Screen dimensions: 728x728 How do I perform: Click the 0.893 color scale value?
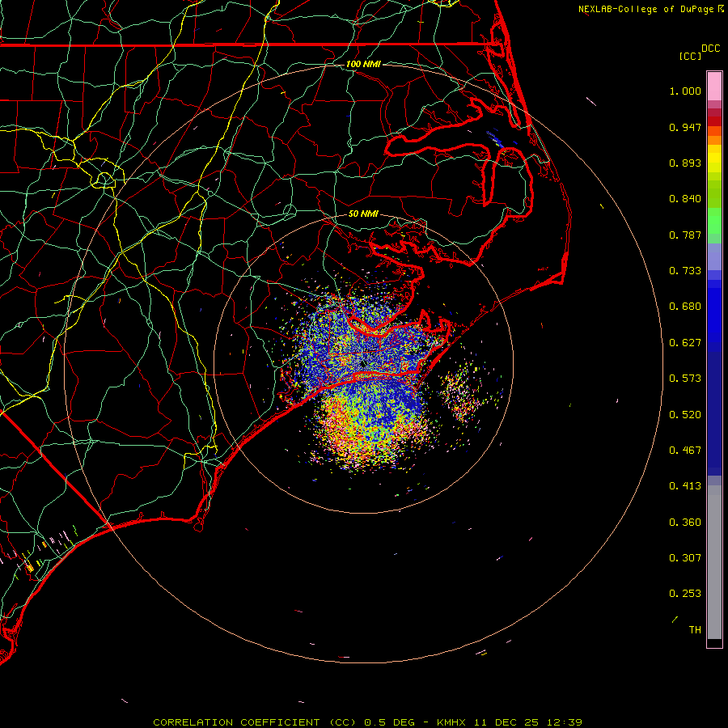coord(685,163)
